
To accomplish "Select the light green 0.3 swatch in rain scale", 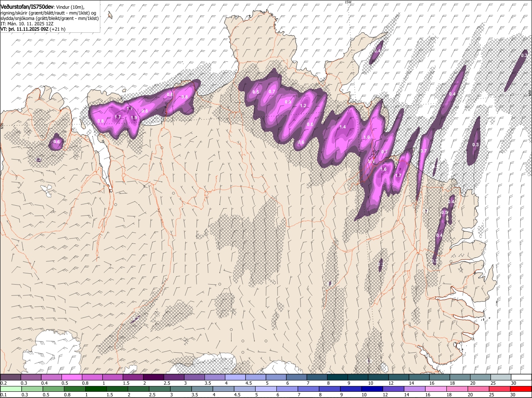I will pyautogui.click(x=32, y=389).
